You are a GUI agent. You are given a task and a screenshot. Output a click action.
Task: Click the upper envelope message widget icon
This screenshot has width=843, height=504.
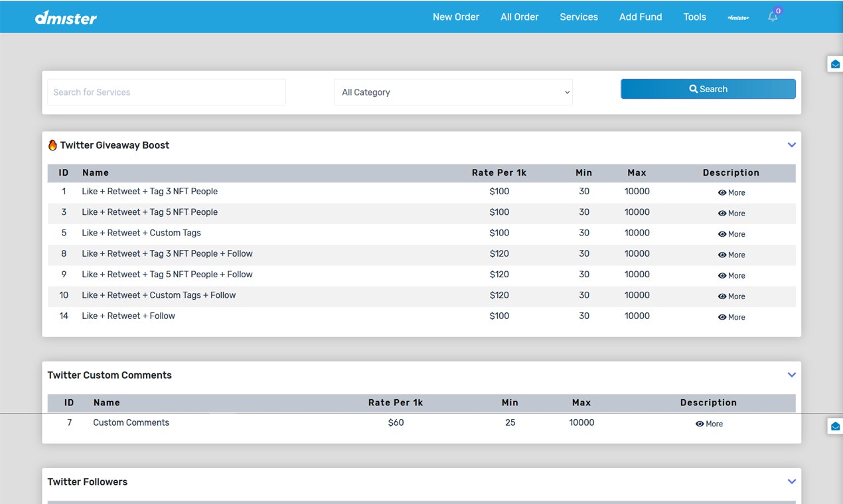pos(835,64)
